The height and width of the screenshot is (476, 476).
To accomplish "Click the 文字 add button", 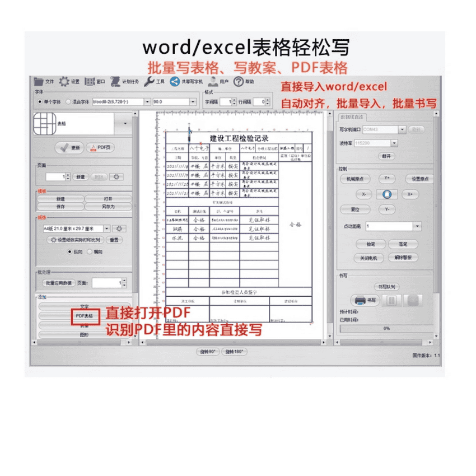I will (85, 306).
